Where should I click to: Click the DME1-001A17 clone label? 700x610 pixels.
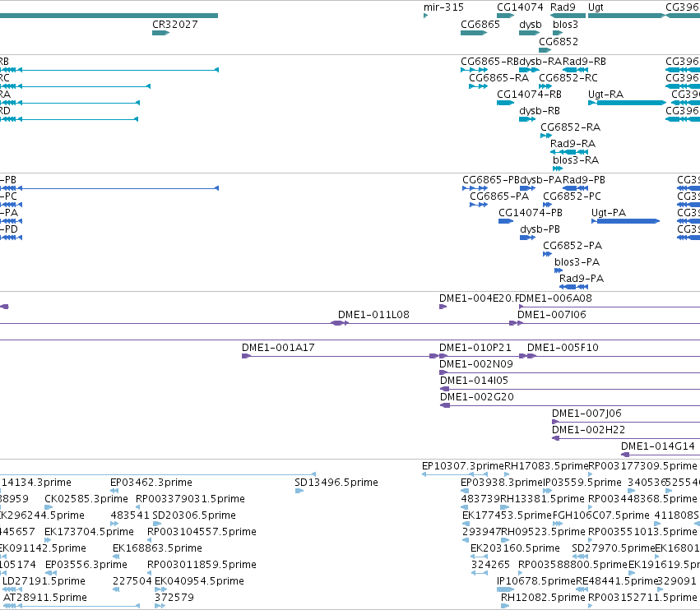tap(278, 348)
